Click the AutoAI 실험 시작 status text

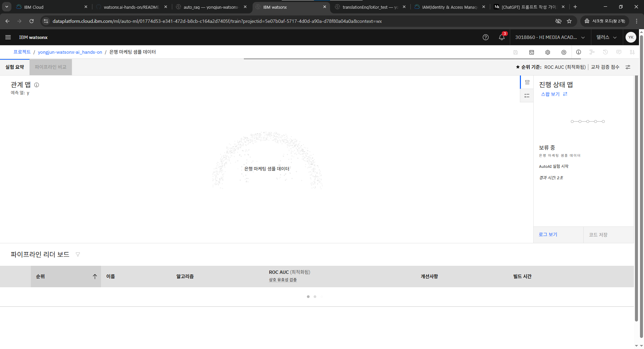pyautogui.click(x=553, y=166)
